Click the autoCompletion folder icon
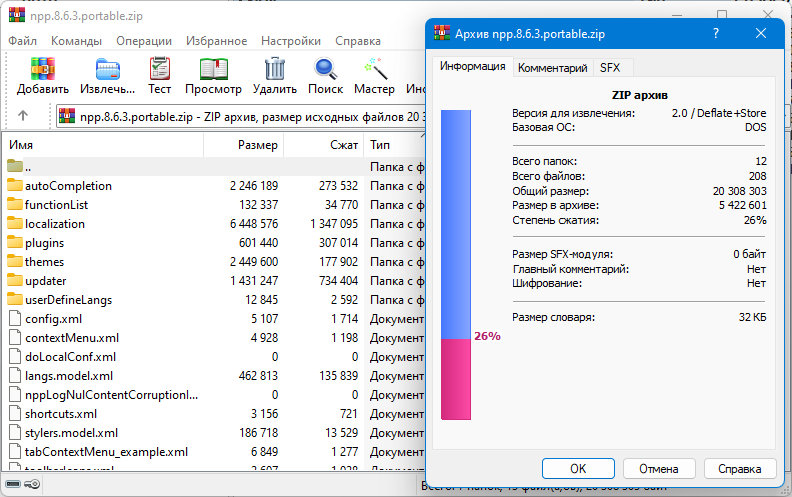Image resolution: width=792 pixels, height=497 pixels. point(15,185)
